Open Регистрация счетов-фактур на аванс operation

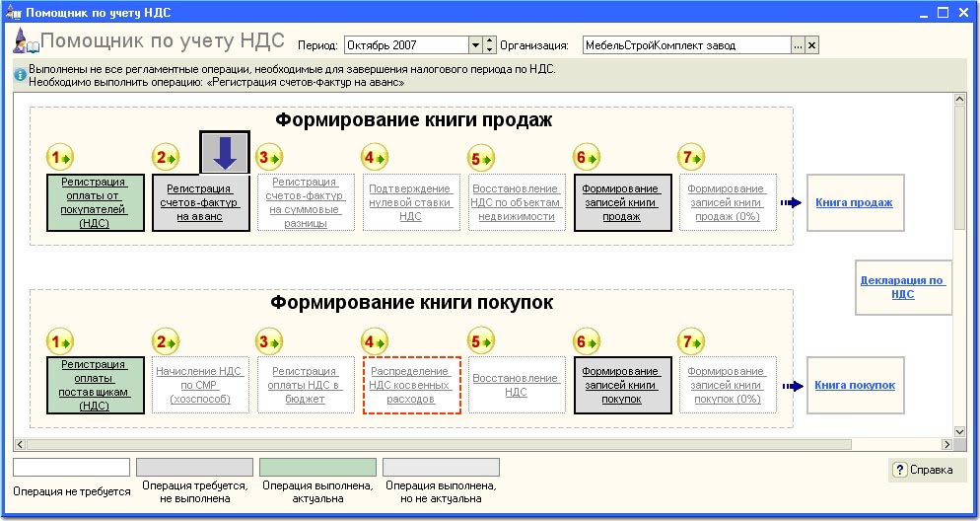pos(200,202)
